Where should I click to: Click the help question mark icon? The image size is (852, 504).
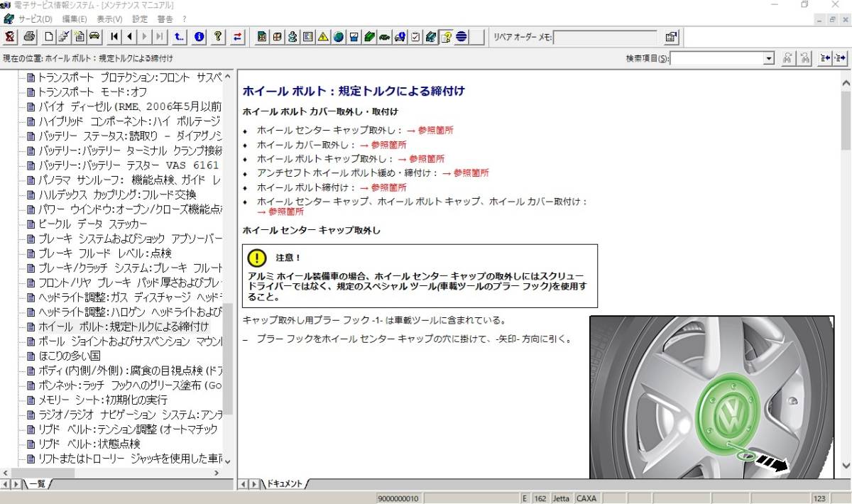point(219,37)
